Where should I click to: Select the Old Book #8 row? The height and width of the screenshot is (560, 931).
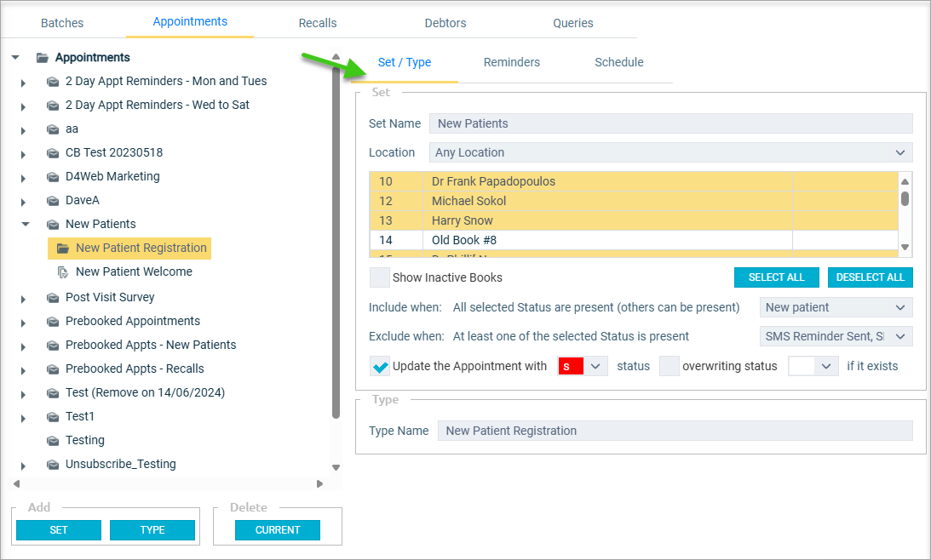[634, 240]
